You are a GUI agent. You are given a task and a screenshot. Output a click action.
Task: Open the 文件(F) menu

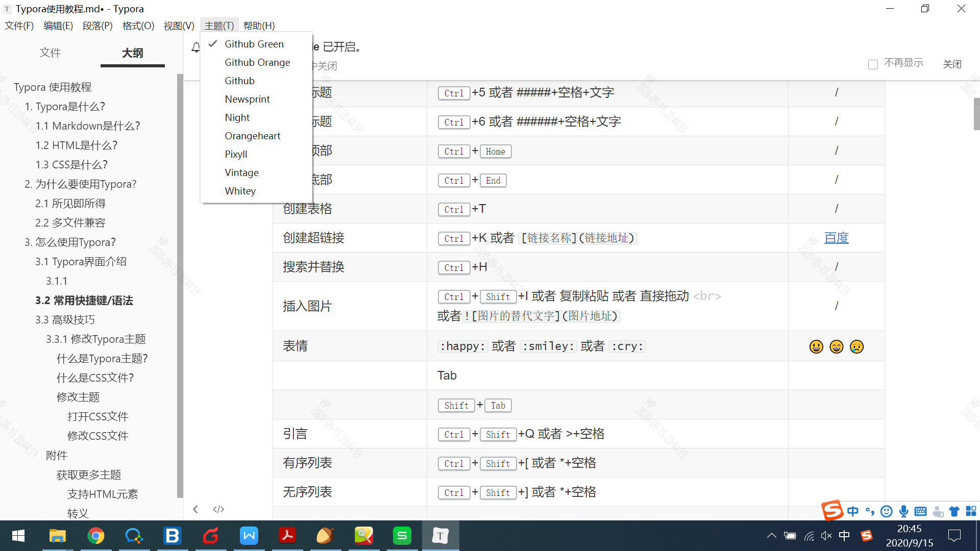point(19,26)
